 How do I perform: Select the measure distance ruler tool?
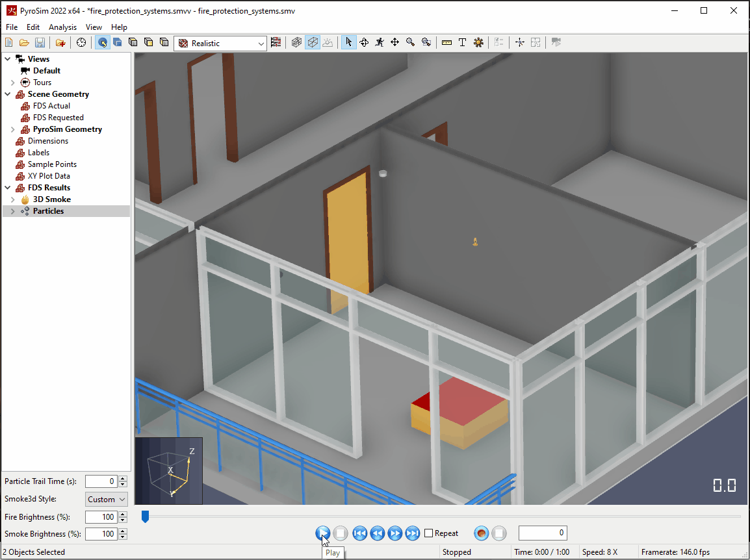click(446, 42)
